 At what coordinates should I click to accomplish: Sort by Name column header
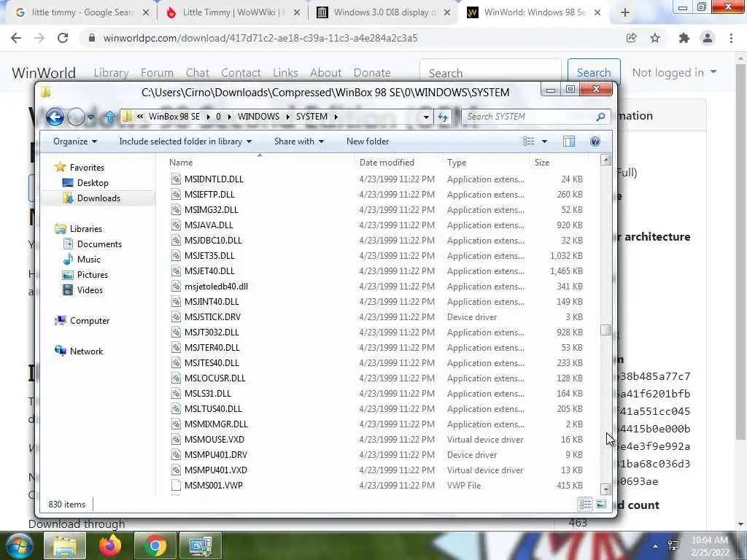coord(260,163)
